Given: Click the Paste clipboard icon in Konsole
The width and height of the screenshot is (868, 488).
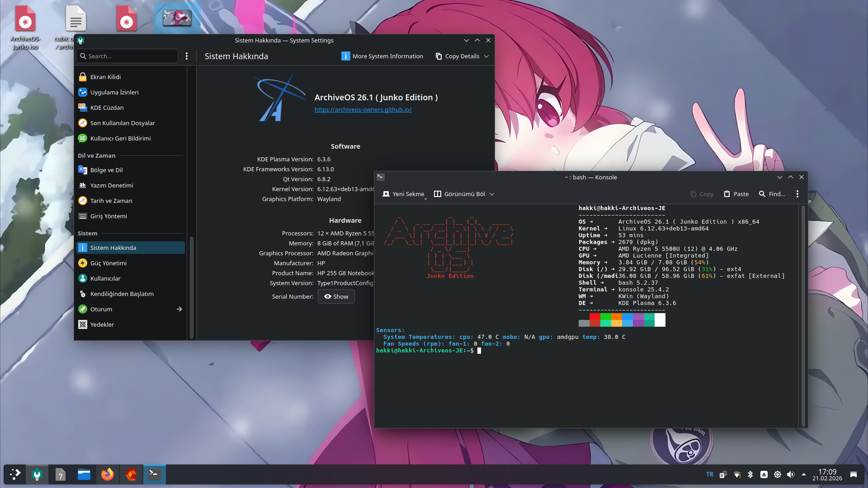Looking at the screenshot, I should point(727,194).
